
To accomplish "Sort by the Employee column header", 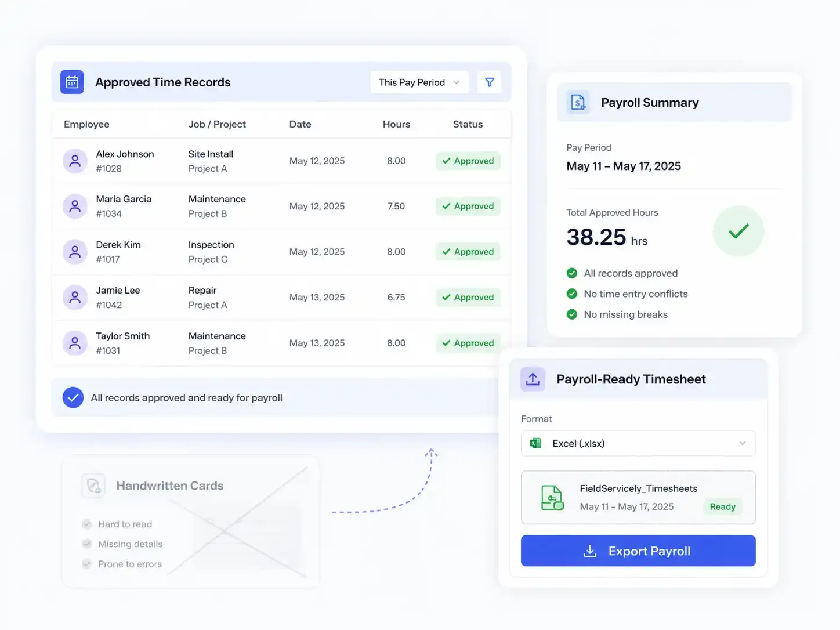I will point(86,124).
